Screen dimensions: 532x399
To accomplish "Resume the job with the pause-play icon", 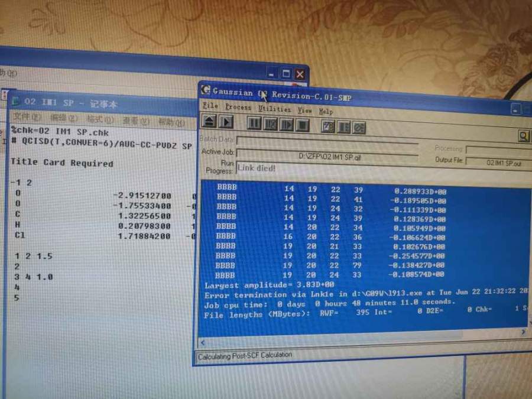I will pyautogui.click(x=286, y=125).
